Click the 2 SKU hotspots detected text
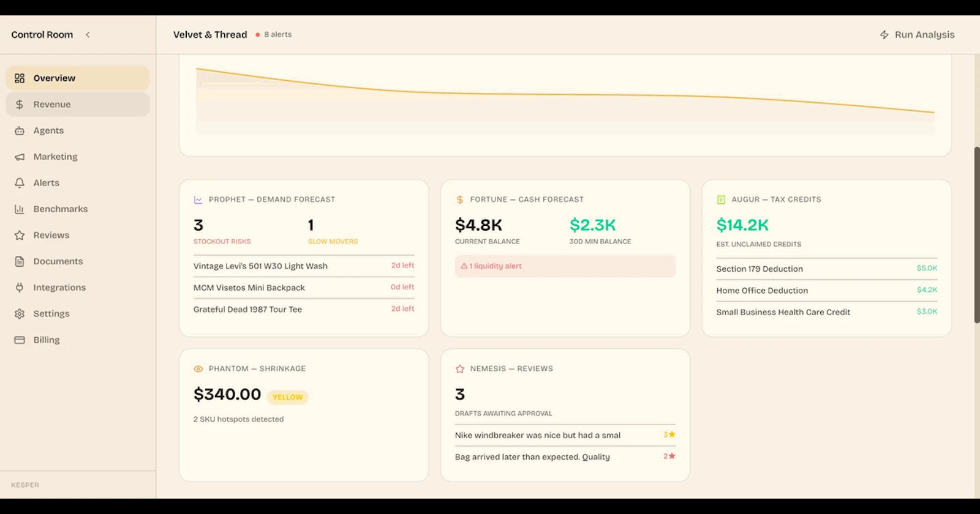Viewport: 980px width, 514px height. [238, 419]
